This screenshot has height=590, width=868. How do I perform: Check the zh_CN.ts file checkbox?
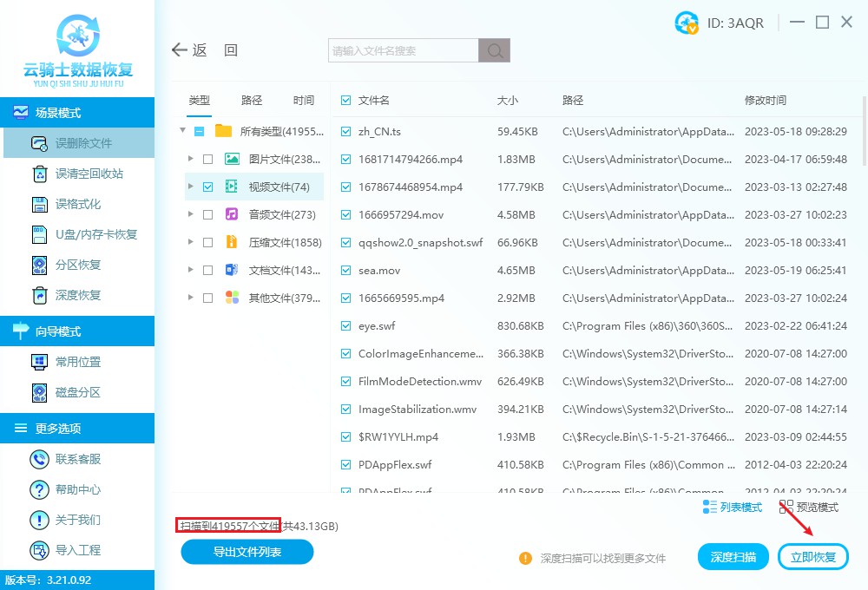[x=345, y=131]
